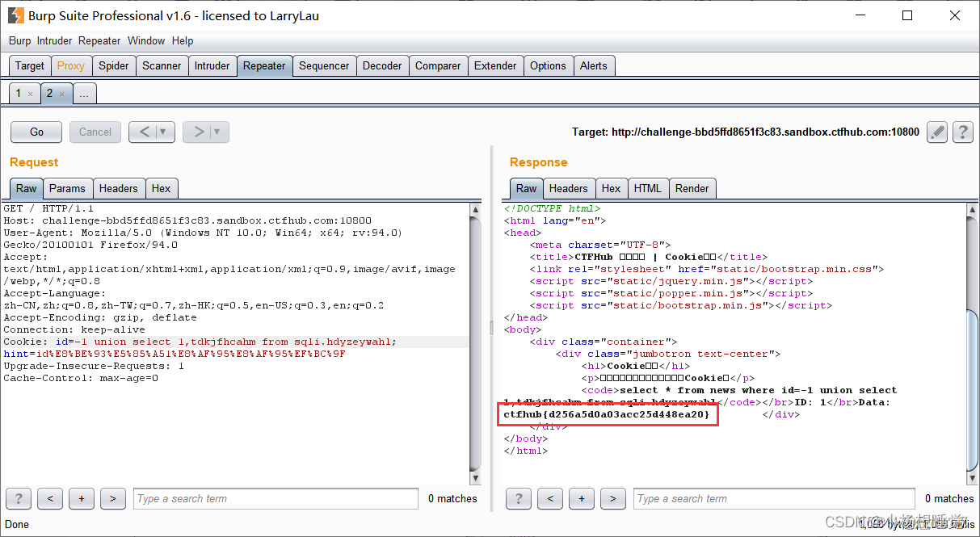Switch to the Comparer tab
This screenshot has height=537, width=980.
click(x=438, y=66)
